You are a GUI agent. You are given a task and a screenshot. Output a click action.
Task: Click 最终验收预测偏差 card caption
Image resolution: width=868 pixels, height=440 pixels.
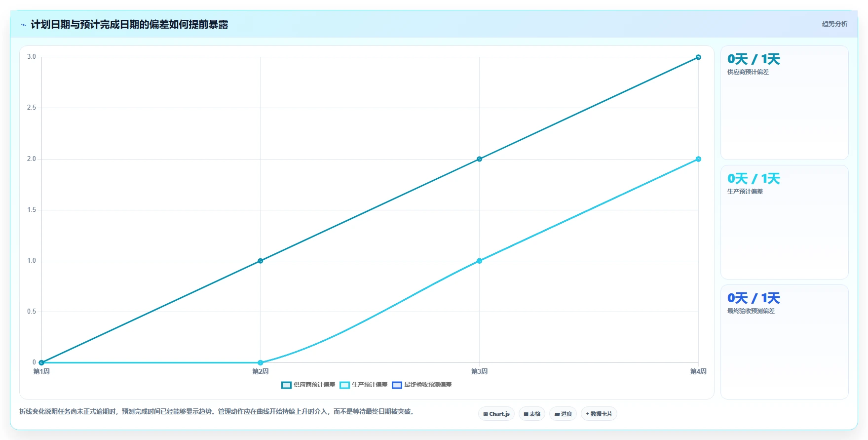[x=751, y=311]
